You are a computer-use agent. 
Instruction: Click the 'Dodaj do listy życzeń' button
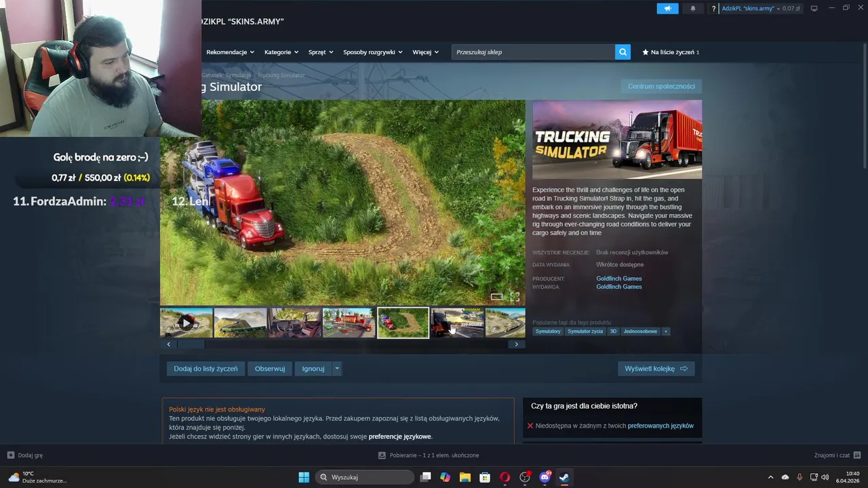tap(205, 369)
